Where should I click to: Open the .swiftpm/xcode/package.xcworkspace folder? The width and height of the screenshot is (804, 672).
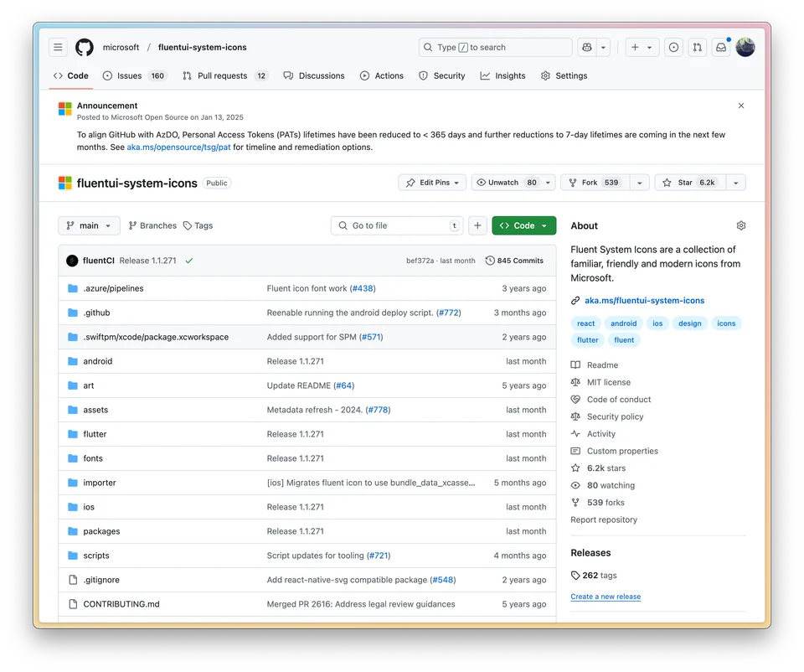pos(156,337)
